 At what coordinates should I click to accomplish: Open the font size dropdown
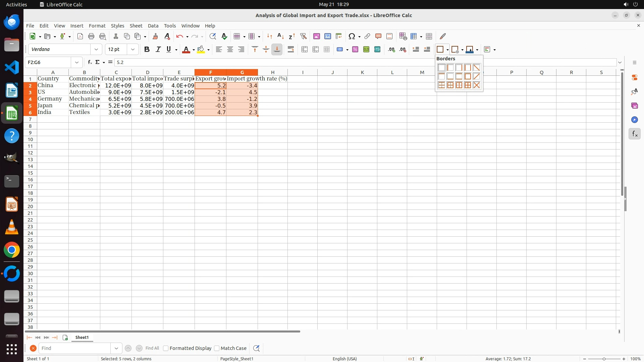pos(133,50)
